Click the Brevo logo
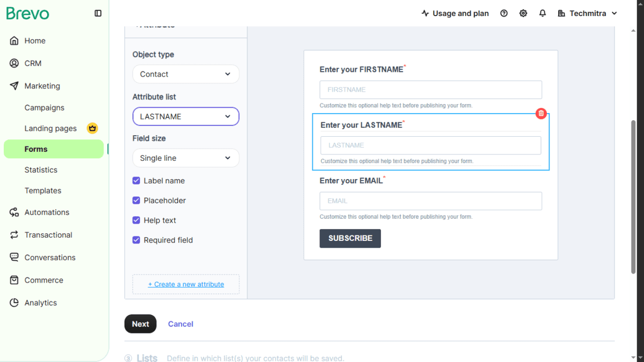Viewport: 644px width, 362px height. pos(28,13)
